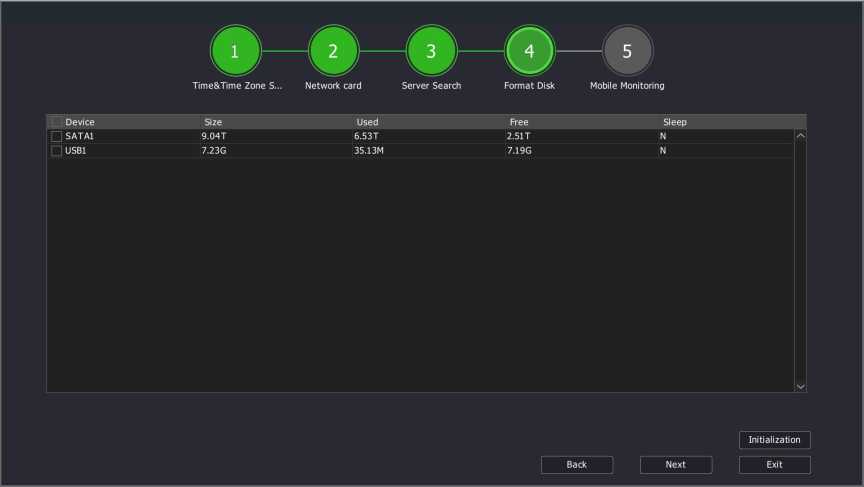Screen dimensions: 864x487
Task: Click the 7.19G free value
Action: pyautogui.click(x=519, y=150)
